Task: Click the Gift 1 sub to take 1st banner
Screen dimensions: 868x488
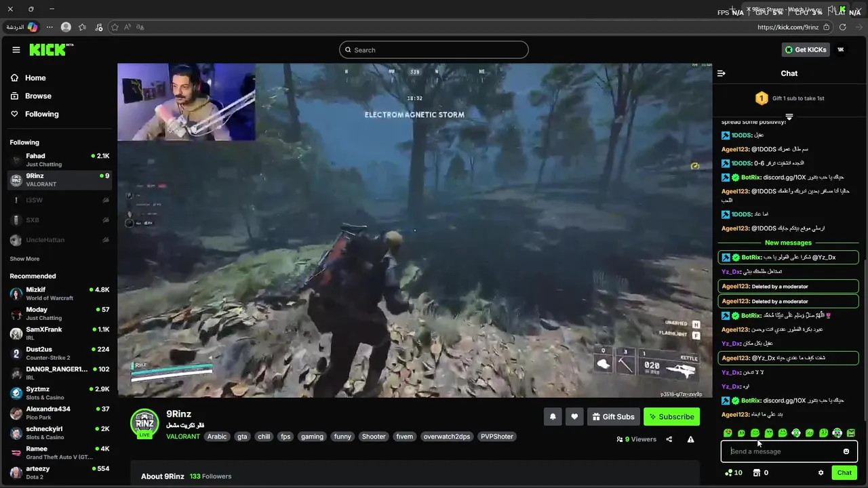Action: point(789,98)
